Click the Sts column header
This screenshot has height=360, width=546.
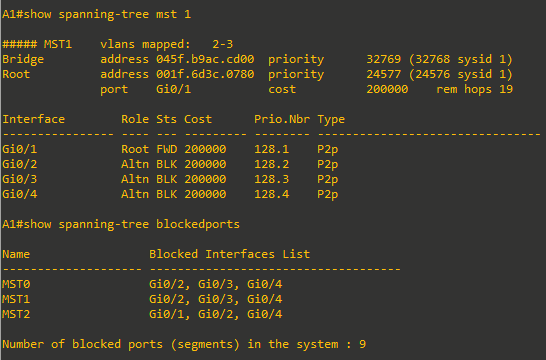pyautogui.click(x=166, y=119)
